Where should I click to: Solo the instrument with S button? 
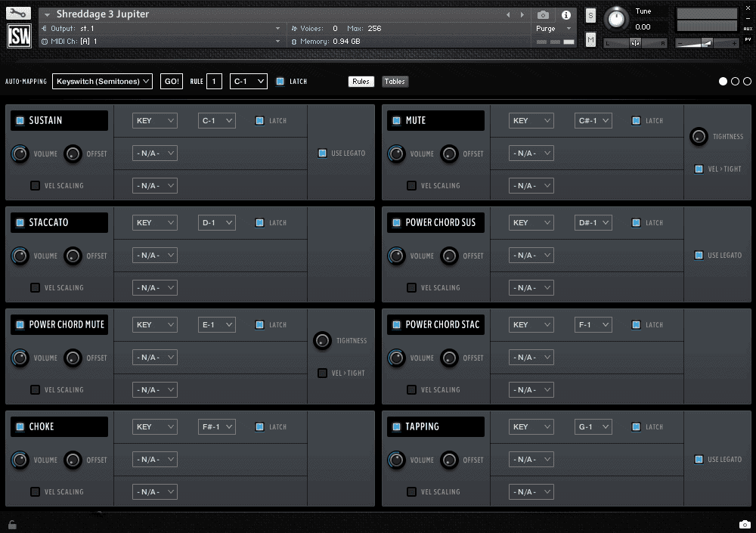(x=590, y=15)
